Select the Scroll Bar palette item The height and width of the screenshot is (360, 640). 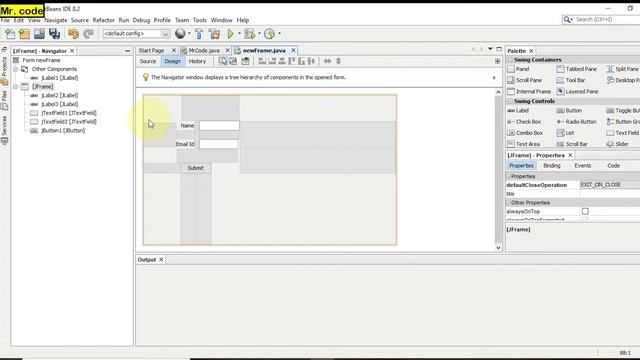click(572, 144)
